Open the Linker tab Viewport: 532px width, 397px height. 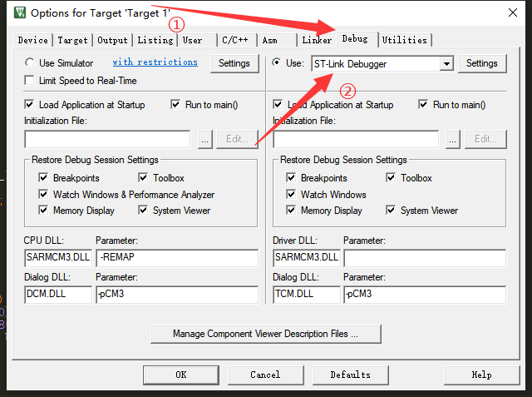pos(317,40)
